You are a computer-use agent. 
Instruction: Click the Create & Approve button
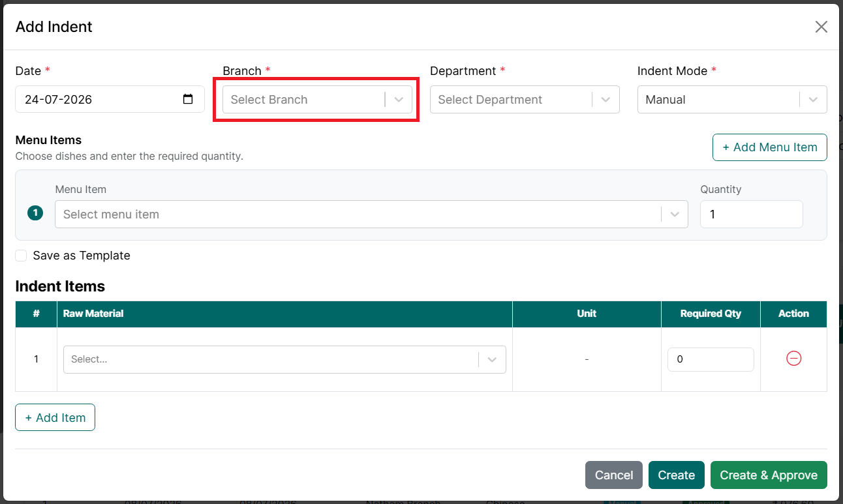click(769, 475)
